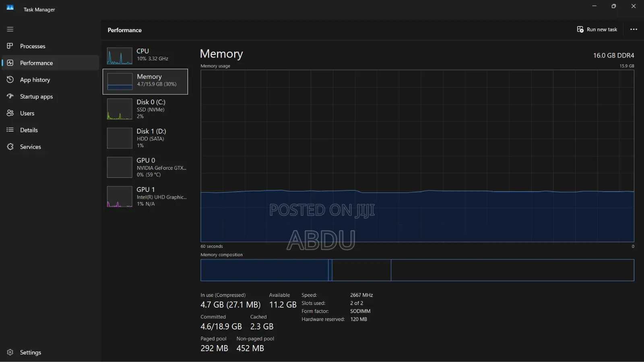Click the Performance sidebar icon
644x362 pixels.
pyautogui.click(x=10, y=63)
